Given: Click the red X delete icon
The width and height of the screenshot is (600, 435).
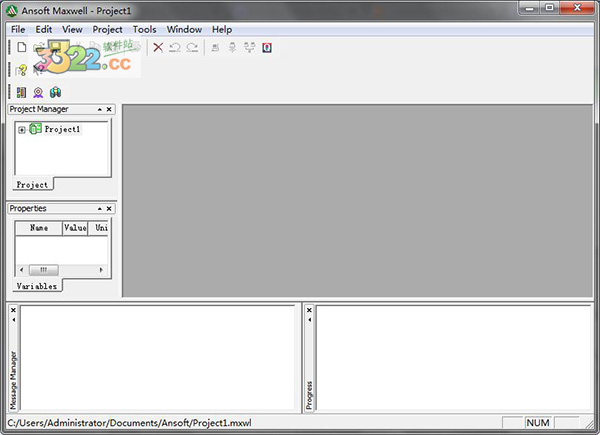Looking at the screenshot, I should 158,47.
